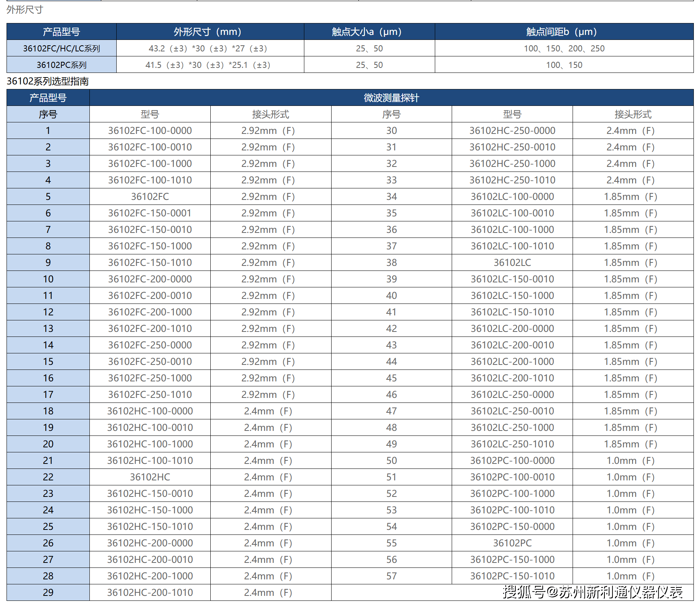Select model 36102HC-250-1000
Viewport: 700px width, 607px height.
tap(512, 163)
